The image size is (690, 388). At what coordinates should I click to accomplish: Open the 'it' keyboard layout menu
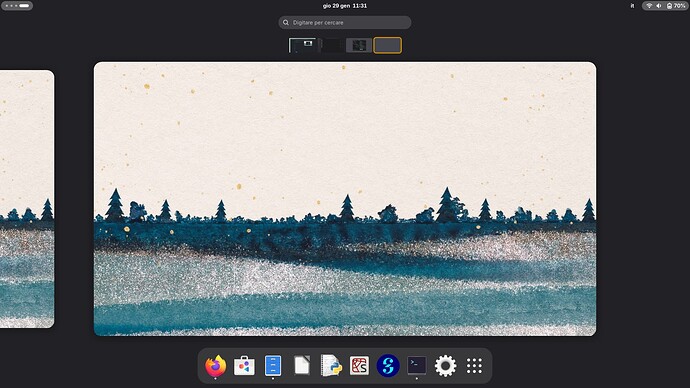click(x=632, y=6)
